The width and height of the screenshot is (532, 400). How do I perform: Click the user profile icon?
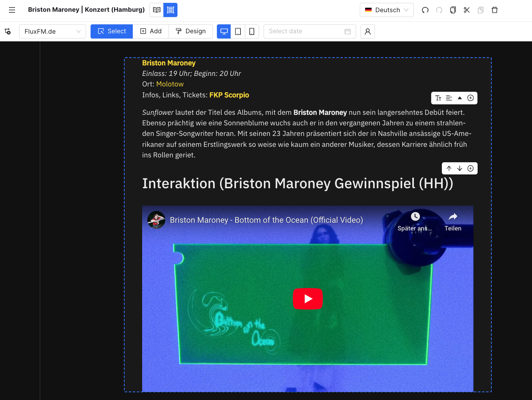368,31
